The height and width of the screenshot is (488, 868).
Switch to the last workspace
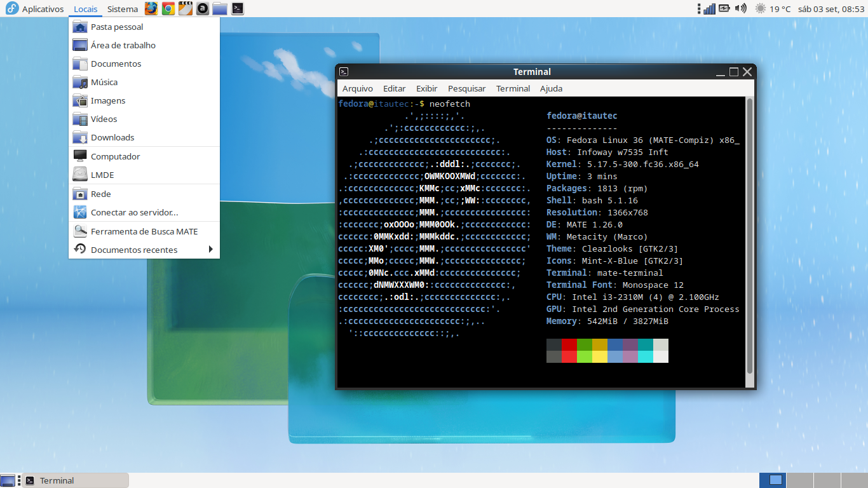click(854, 480)
